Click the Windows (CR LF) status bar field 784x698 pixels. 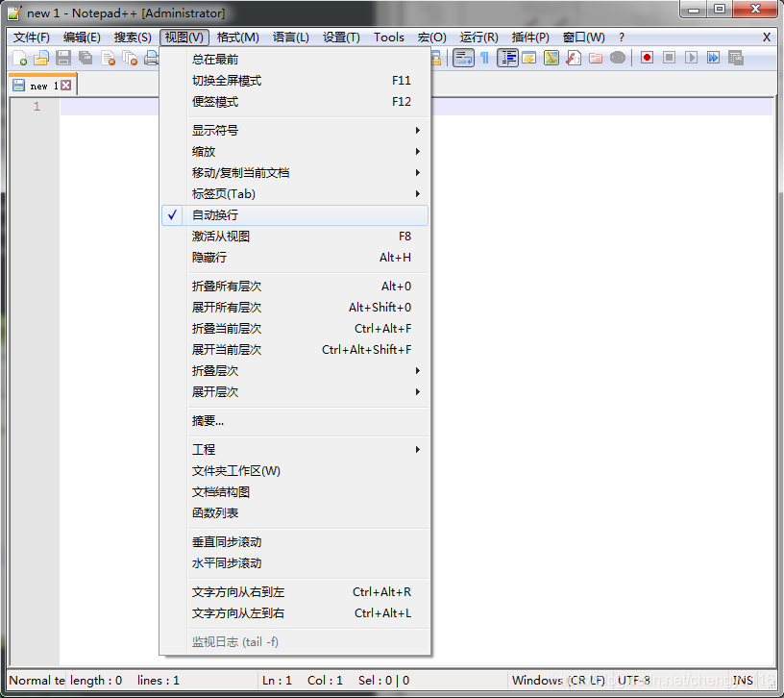point(559,681)
